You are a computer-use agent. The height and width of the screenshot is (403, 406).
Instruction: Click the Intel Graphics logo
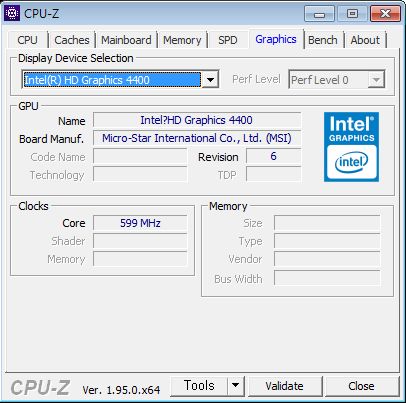click(x=351, y=147)
